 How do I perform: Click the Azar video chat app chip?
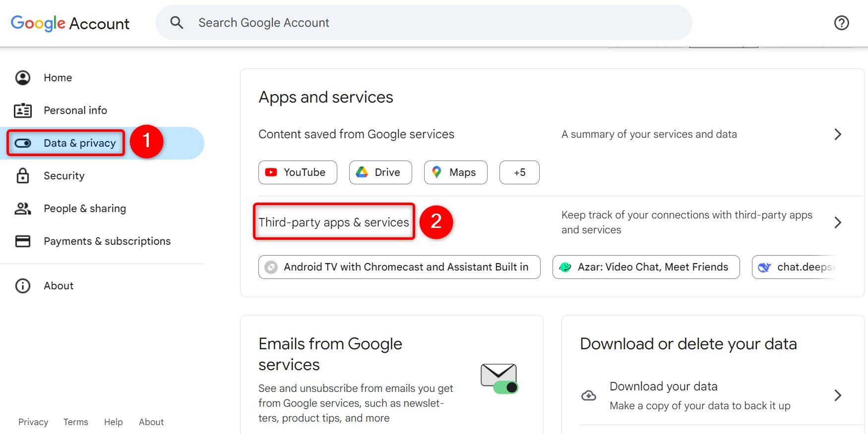(x=646, y=267)
